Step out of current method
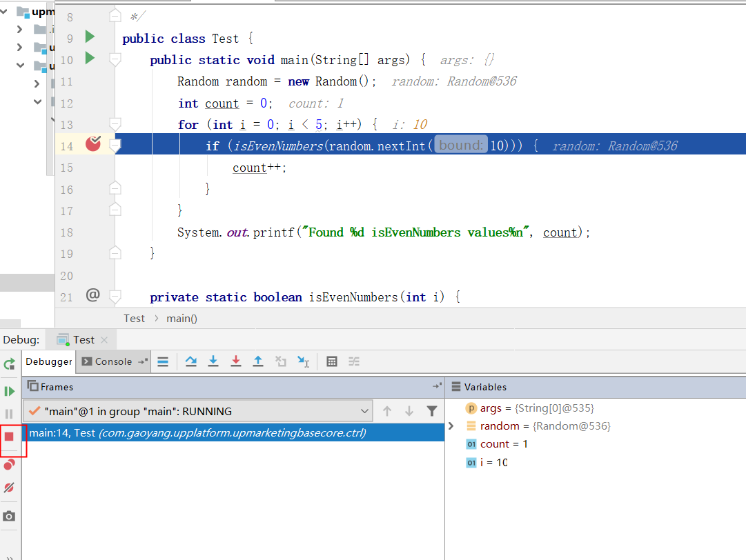This screenshot has width=746, height=560. (258, 362)
